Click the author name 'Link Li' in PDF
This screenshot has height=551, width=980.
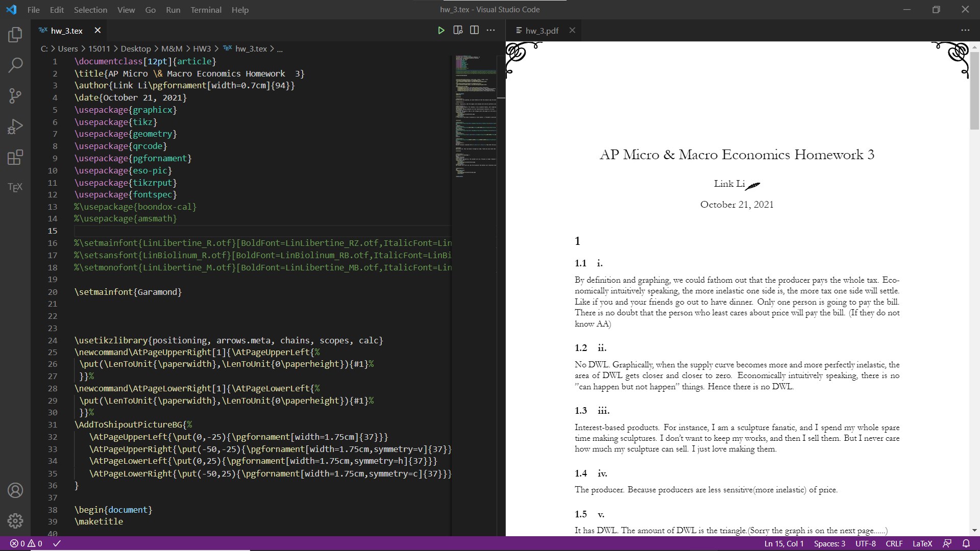729,184
